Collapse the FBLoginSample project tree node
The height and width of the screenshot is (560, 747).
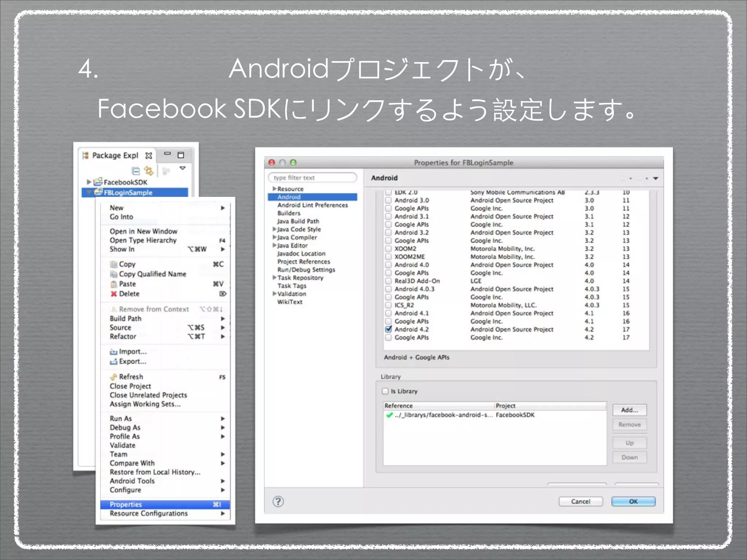coord(89,192)
